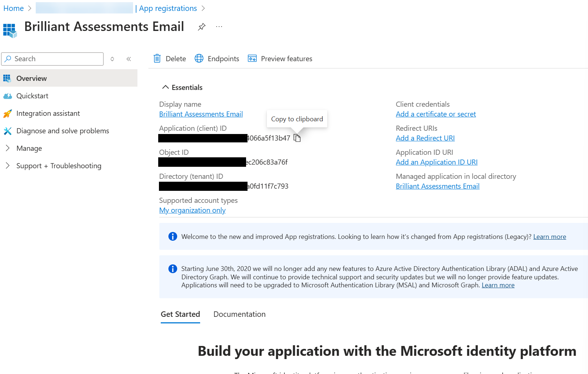
Task: Click the Delete trash can icon
Action: 157,59
